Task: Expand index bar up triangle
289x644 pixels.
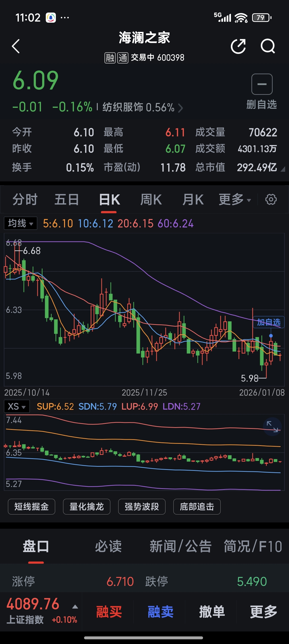Action: pyautogui.click(x=75, y=607)
